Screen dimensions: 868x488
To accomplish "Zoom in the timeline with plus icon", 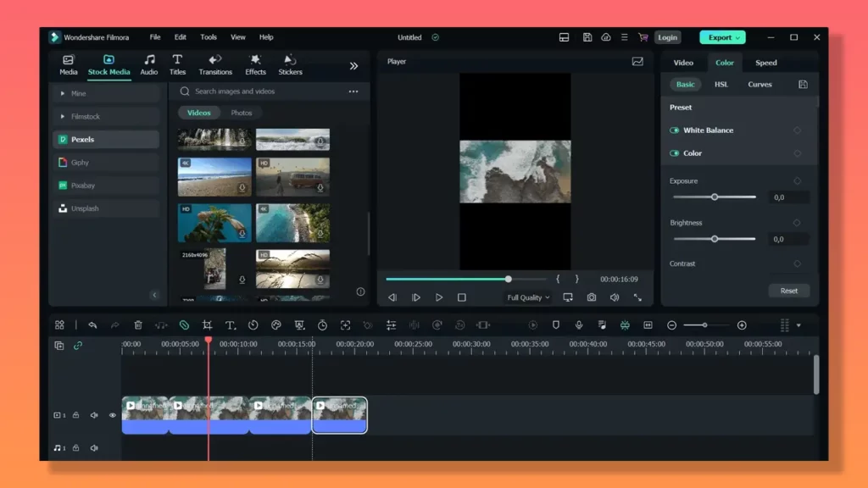I will pos(742,325).
